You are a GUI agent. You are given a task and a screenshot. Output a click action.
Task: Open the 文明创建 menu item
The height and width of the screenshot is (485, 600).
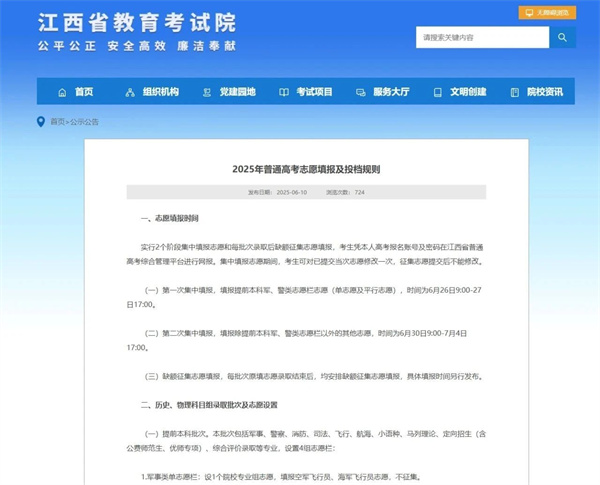click(468, 92)
